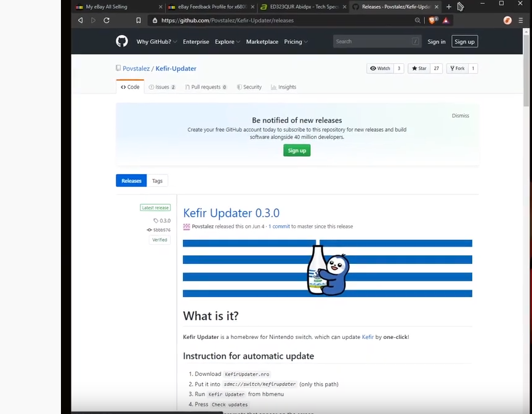This screenshot has width=532, height=414.
Task: Open browser hamburger menu
Action: pos(521,20)
